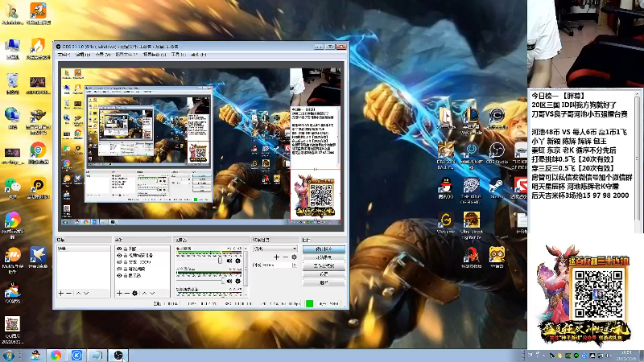Move the scene down with the down arrow

click(x=86, y=293)
